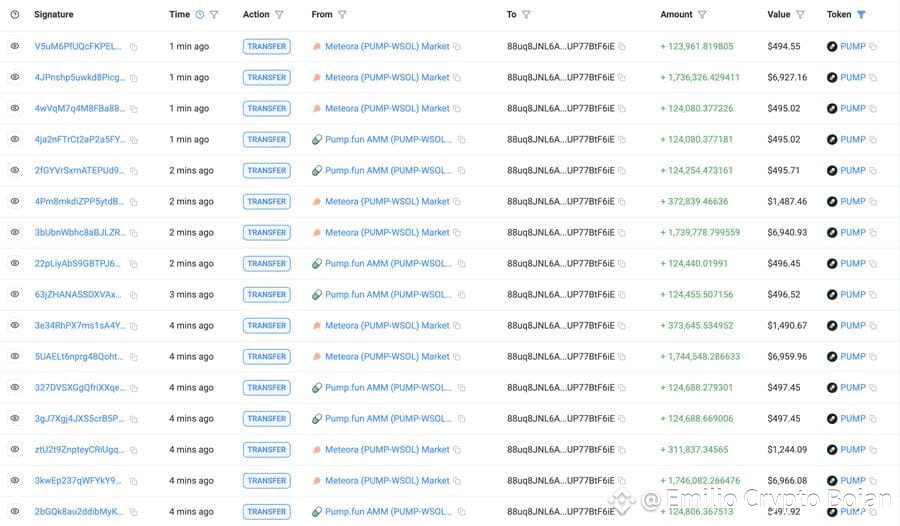Open Meteora (PUMP-WSOL) Market in 4wVqM7q4M8FBa88 row

(387, 109)
